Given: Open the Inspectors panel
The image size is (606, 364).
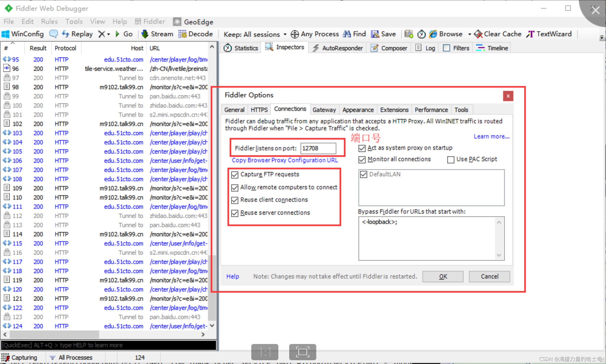Looking at the screenshot, I should pos(286,48).
